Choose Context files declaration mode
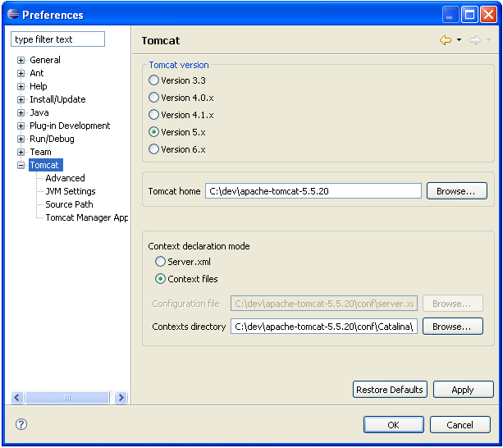Image resolution: width=503 pixels, height=448 pixels. (x=160, y=279)
